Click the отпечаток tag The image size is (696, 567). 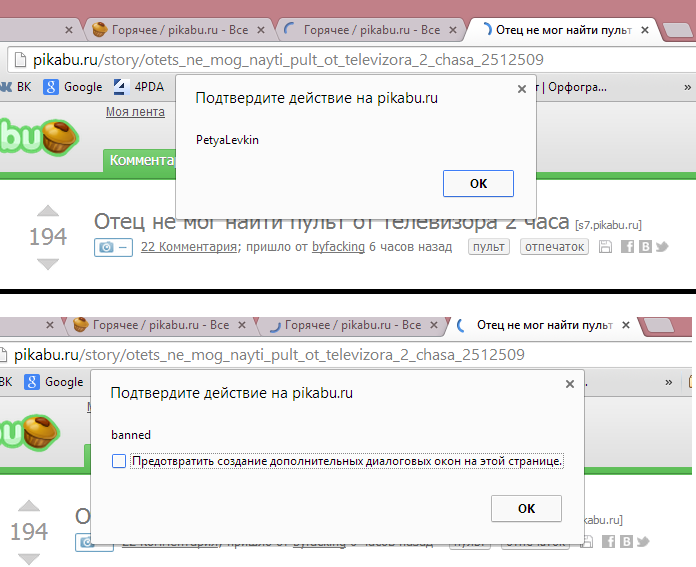[x=553, y=247]
